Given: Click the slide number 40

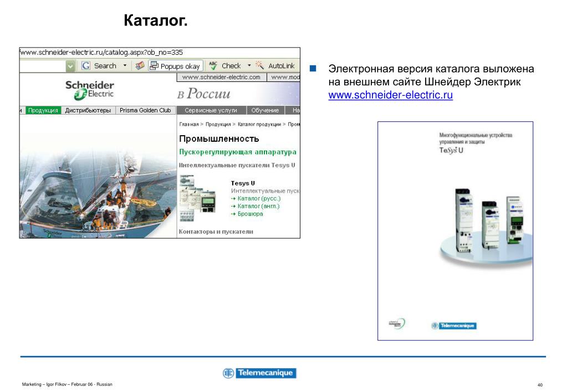Looking at the screenshot, I should pyautogui.click(x=540, y=385).
